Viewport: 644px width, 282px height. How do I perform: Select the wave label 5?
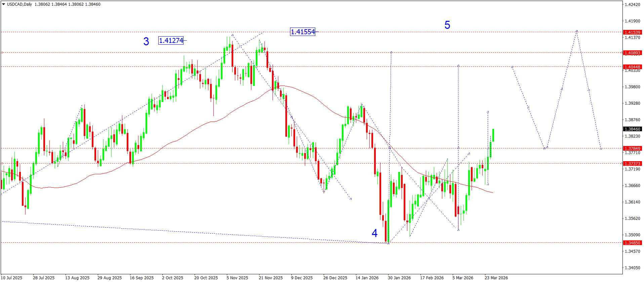pyautogui.click(x=447, y=25)
